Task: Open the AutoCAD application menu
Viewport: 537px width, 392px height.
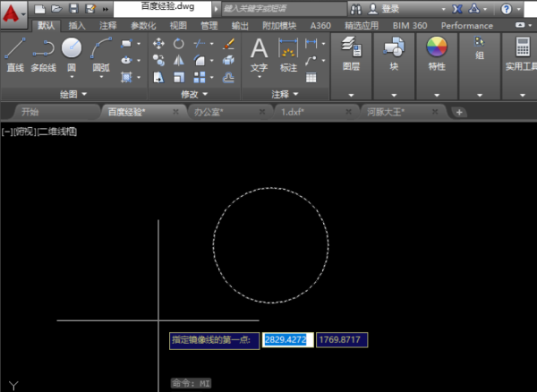Action: coord(13,14)
